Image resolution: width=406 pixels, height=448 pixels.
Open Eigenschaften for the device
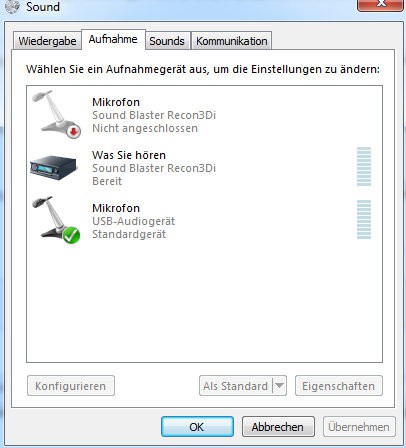click(339, 386)
